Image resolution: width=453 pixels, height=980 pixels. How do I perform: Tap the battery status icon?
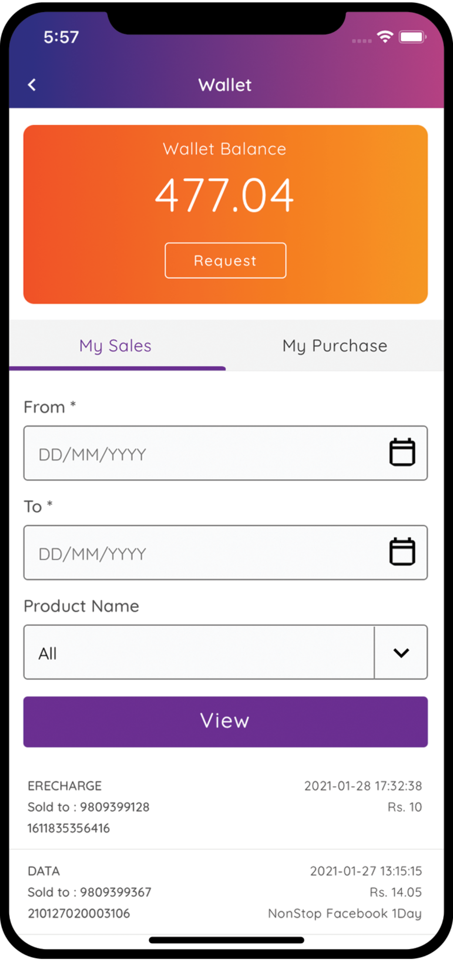412,37
